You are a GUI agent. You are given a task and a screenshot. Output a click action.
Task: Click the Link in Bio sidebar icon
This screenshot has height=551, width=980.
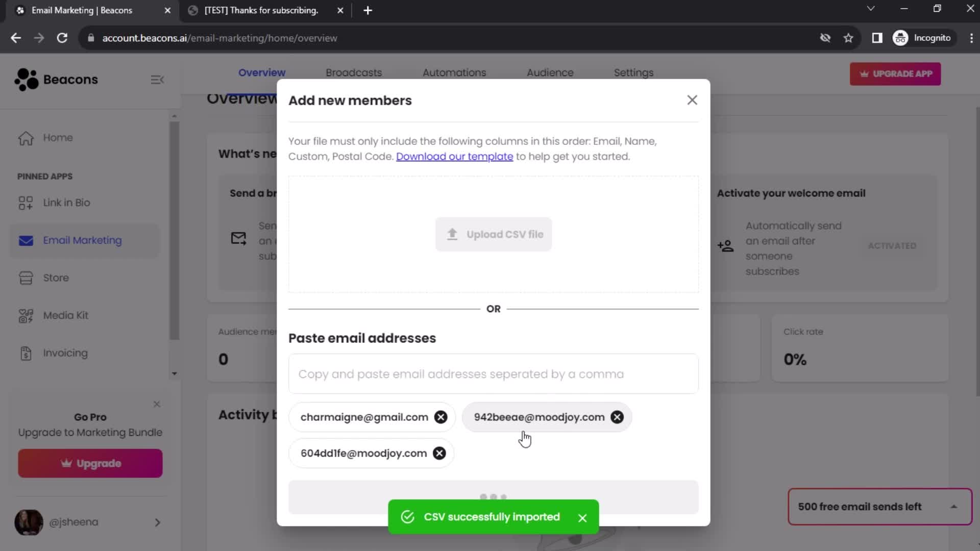(26, 202)
